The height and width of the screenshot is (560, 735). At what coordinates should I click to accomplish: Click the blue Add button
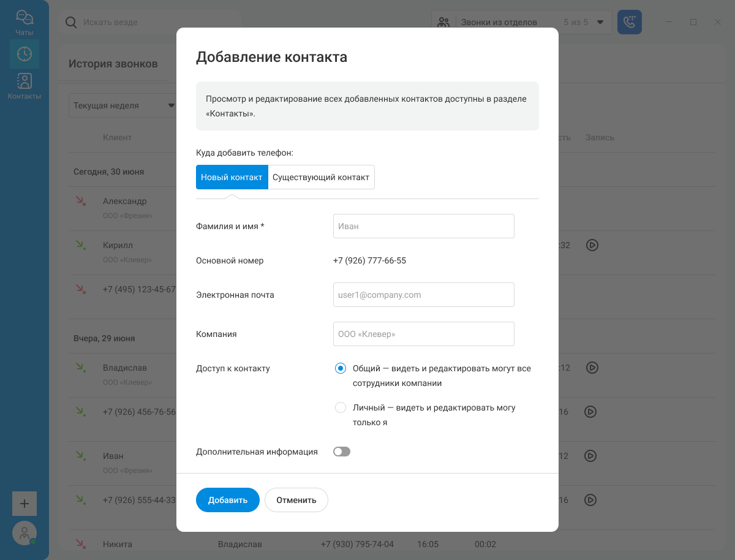pos(228,500)
